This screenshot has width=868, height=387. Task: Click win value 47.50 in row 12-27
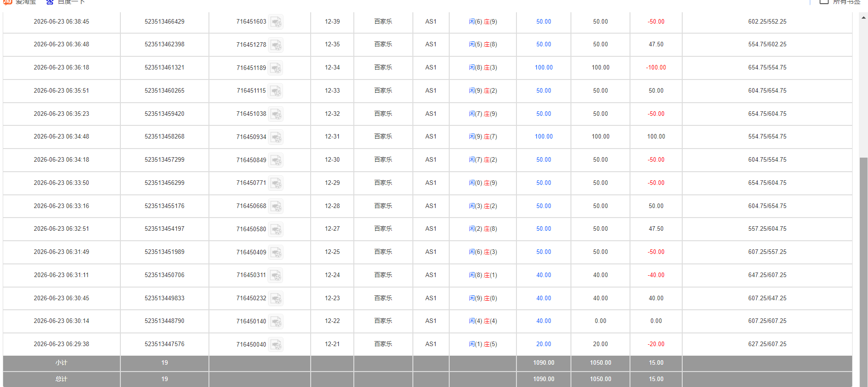tap(656, 229)
